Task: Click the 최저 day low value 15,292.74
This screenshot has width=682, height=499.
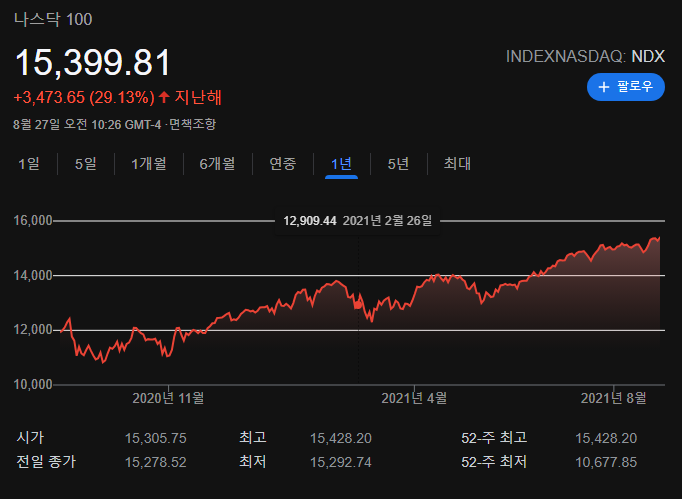Action: [341, 462]
